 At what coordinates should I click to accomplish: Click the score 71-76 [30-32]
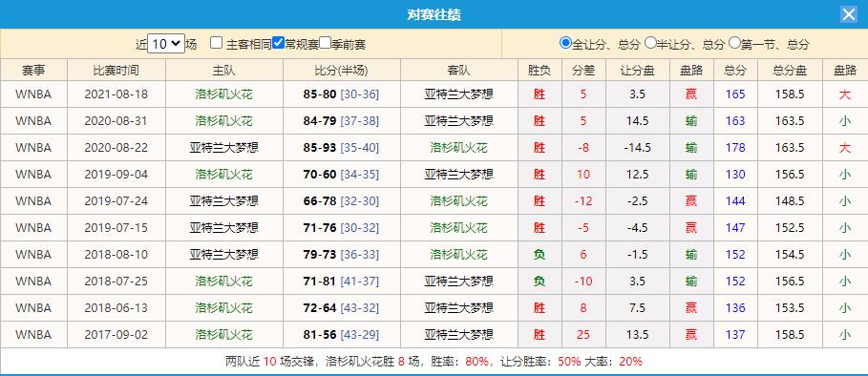click(x=342, y=227)
